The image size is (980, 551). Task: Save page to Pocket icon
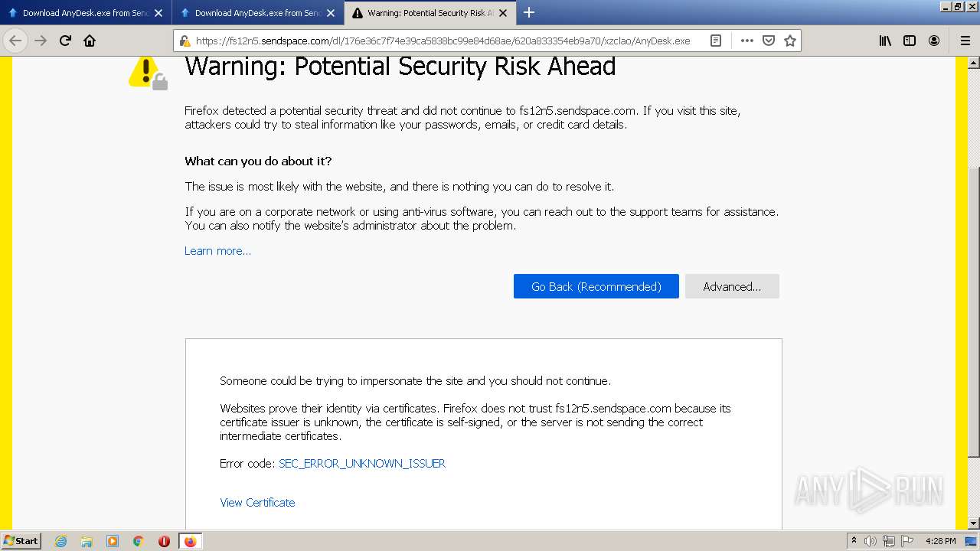(x=769, y=41)
